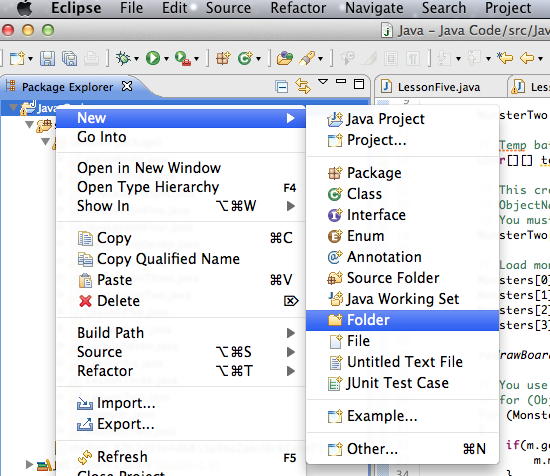
Task: Close the Package Explorer tab
Action: coord(127,86)
